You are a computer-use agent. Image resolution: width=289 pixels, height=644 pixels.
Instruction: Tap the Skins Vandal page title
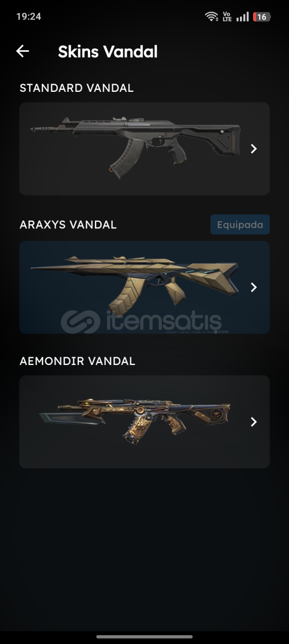[107, 52]
